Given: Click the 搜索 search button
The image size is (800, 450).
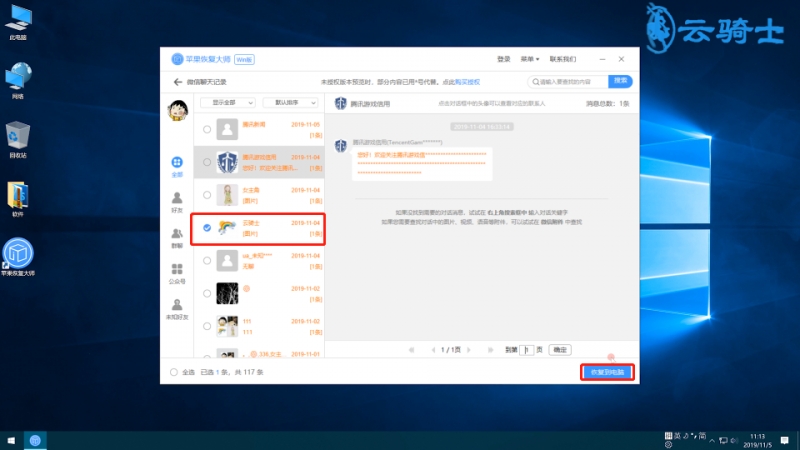Looking at the screenshot, I should pos(620,81).
